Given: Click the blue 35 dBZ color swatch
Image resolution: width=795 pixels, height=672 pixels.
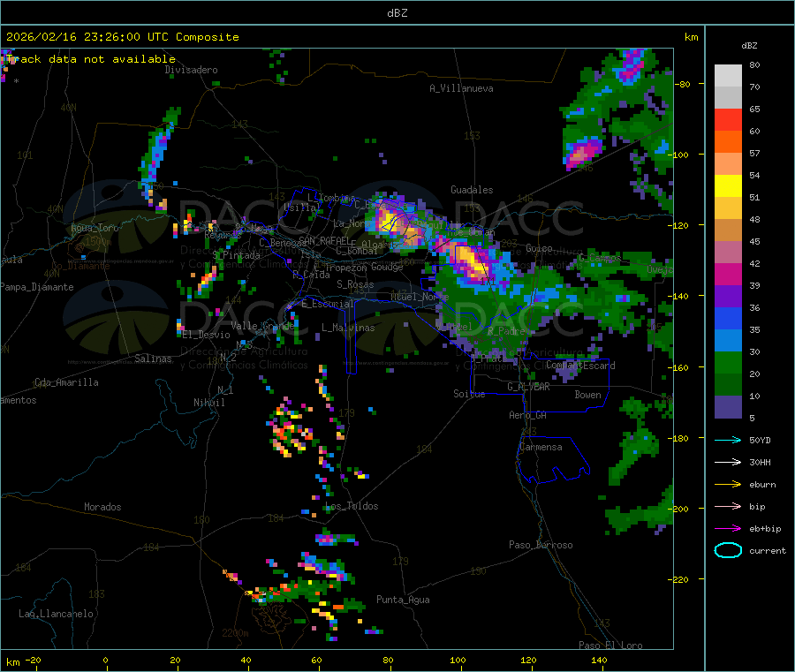Looking at the screenshot, I should click(728, 318).
